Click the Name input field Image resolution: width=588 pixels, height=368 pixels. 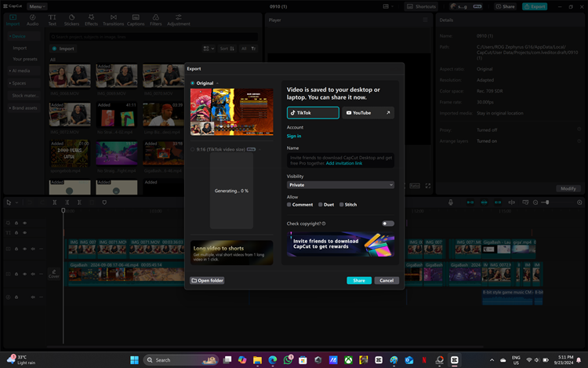(340, 160)
